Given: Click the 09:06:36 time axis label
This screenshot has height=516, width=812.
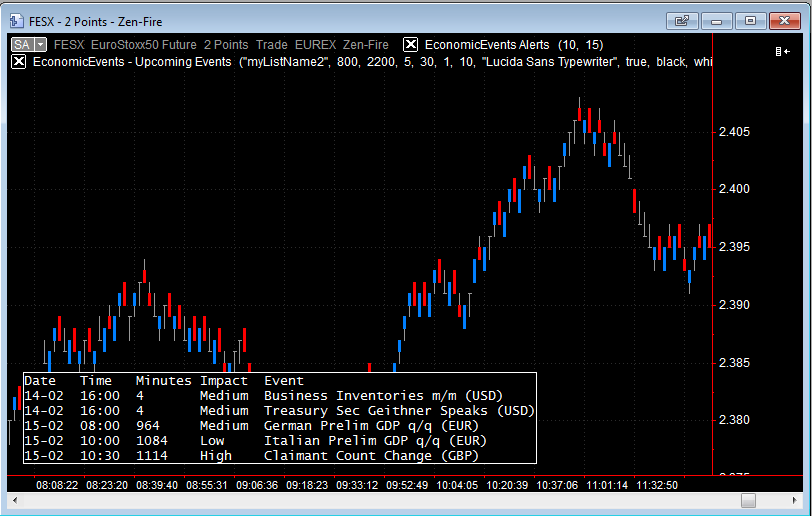Looking at the screenshot, I should coord(257,485).
